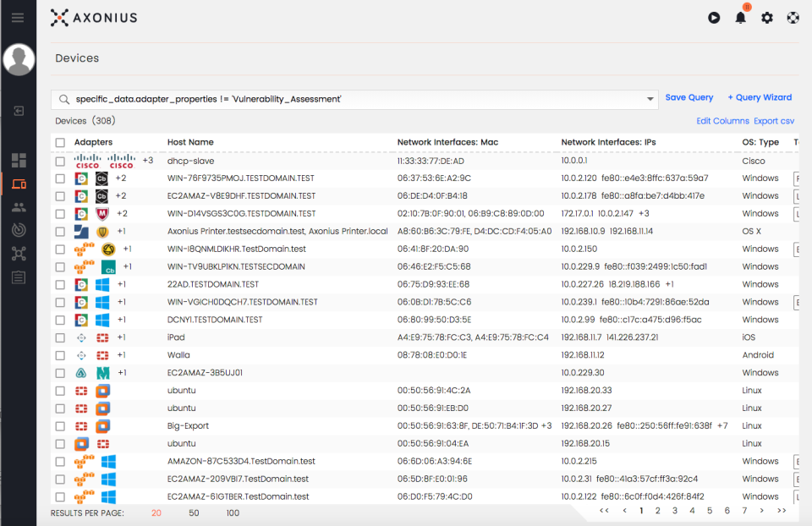Click the first adapter icon on iPad row
Image resolution: width=812 pixels, height=526 pixels.
click(x=81, y=337)
